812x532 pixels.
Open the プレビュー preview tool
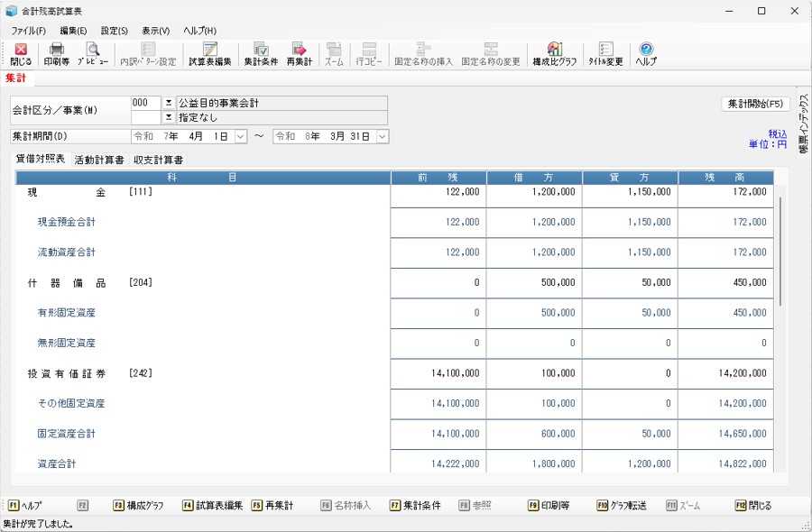(92, 54)
